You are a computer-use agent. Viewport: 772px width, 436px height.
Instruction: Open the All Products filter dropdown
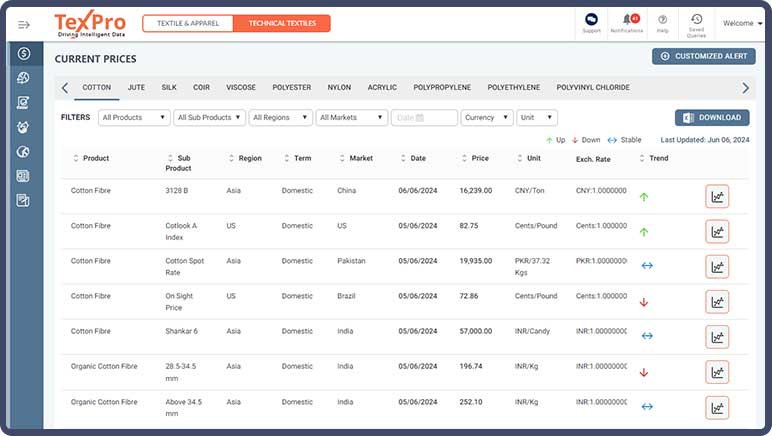click(x=134, y=118)
